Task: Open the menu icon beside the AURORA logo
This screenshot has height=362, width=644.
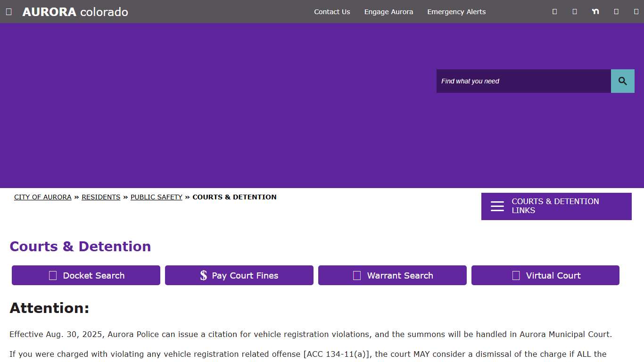Action: 8,12
